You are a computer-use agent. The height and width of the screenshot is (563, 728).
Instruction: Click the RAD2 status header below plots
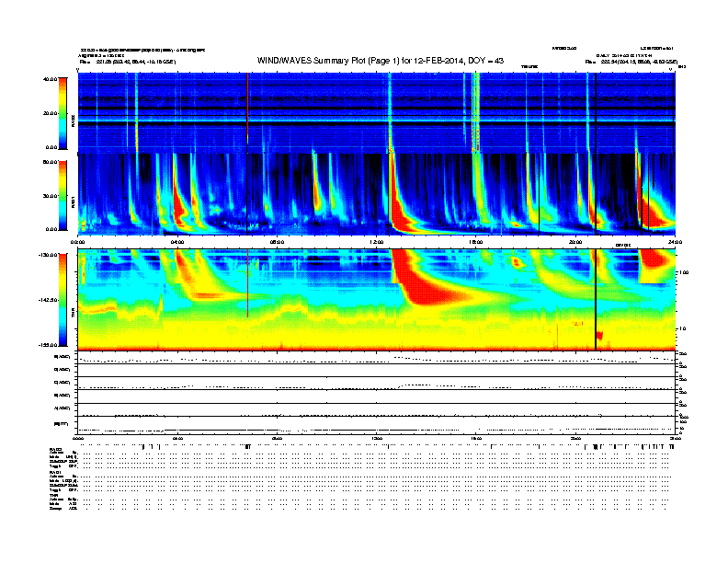(x=56, y=450)
